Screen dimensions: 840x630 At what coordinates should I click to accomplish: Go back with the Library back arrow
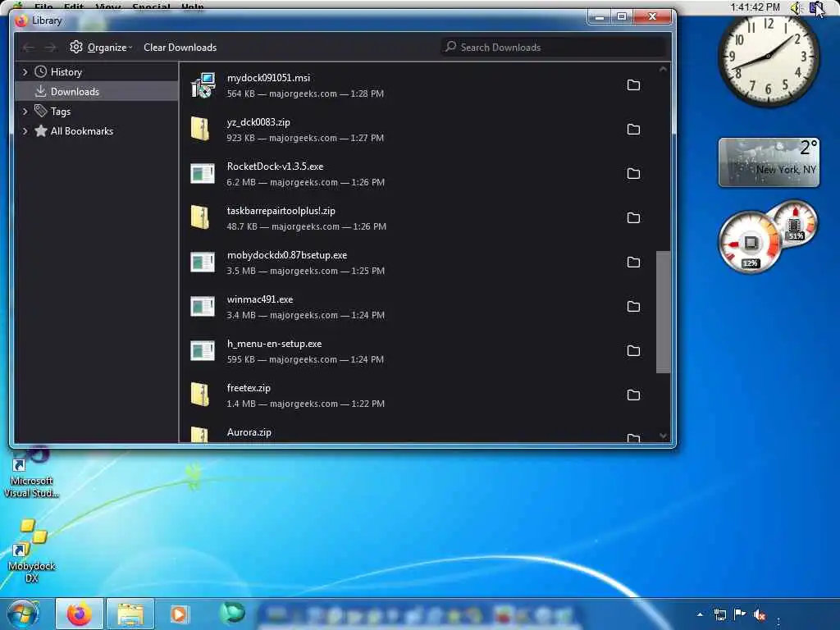(29, 48)
